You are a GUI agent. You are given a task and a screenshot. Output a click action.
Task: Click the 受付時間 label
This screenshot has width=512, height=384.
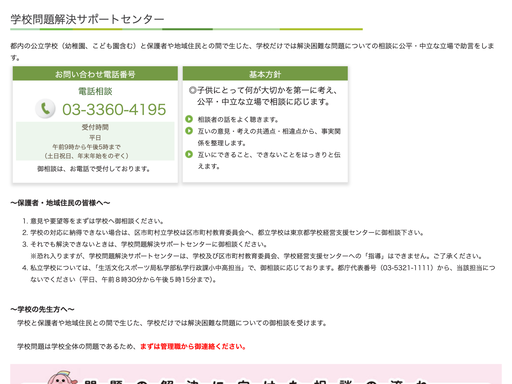pos(95,127)
